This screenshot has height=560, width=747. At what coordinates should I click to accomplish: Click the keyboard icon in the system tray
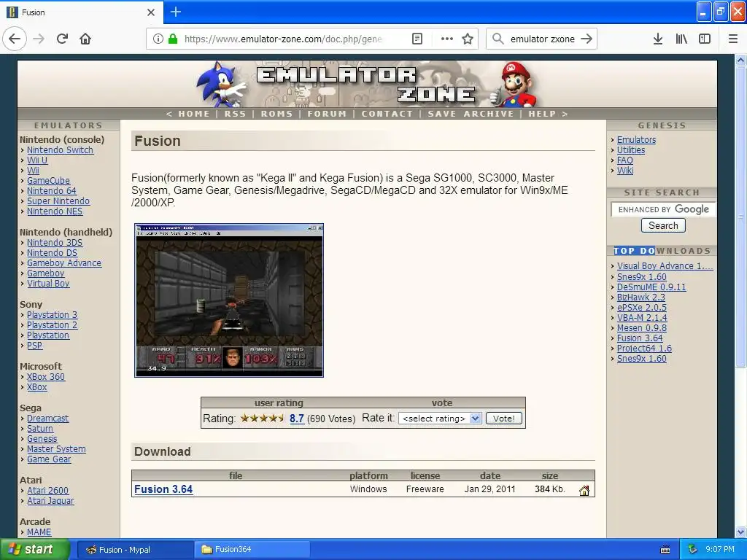[x=665, y=550]
